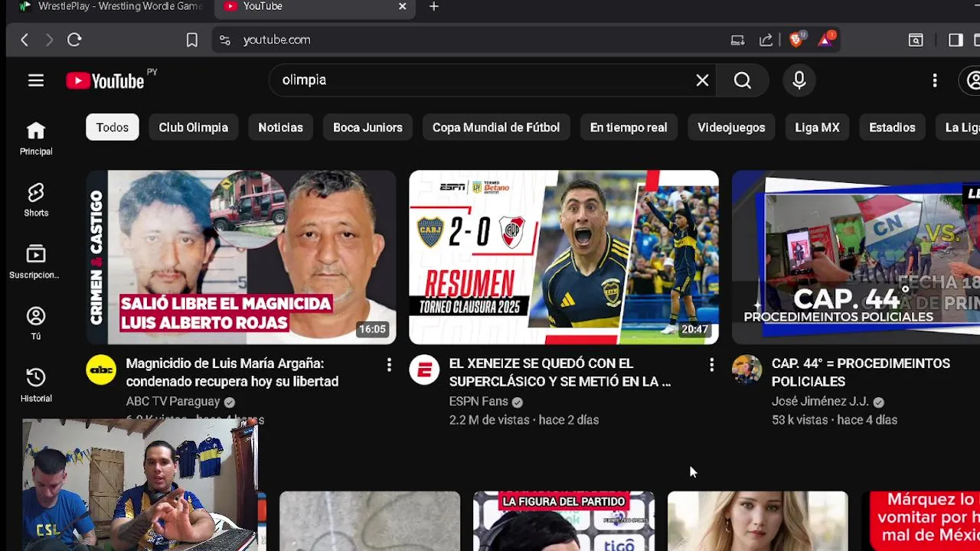This screenshot has height=551, width=980.
Task: Open ESPN Fans channel avatar
Action: (x=424, y=370)
